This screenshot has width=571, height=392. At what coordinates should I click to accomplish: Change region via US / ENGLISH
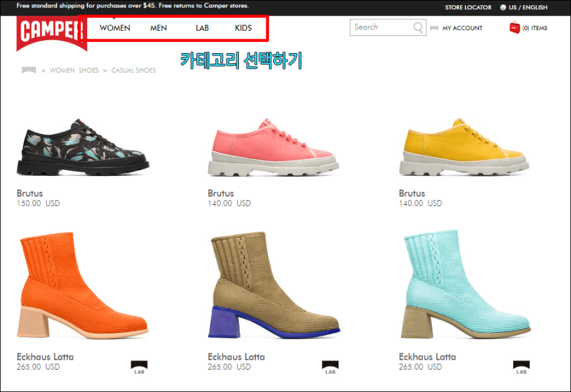tap(528, 7)
